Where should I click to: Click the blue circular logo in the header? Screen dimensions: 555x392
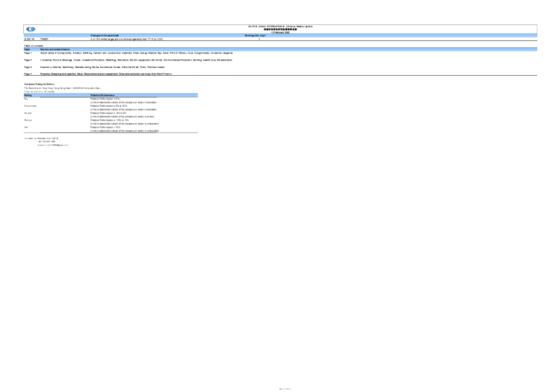(x=32, y=30)
